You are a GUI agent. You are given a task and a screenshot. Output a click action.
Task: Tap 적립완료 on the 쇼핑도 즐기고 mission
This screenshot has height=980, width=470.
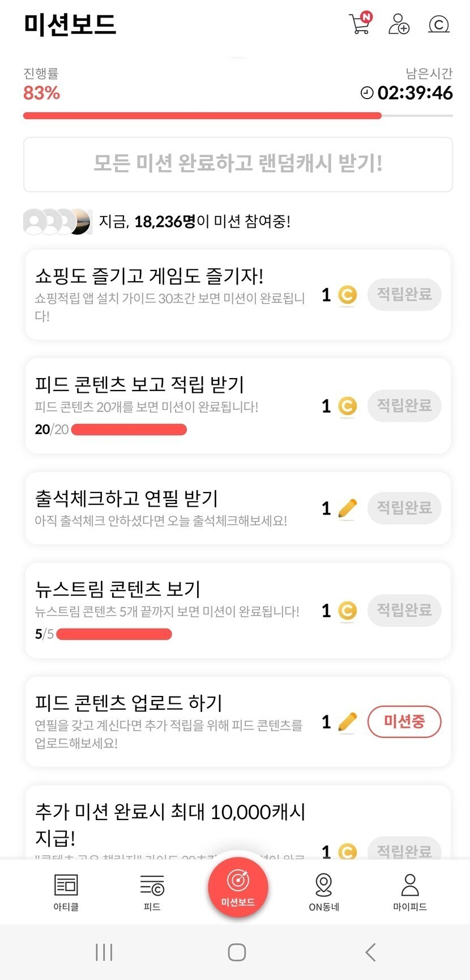(404, 294)
